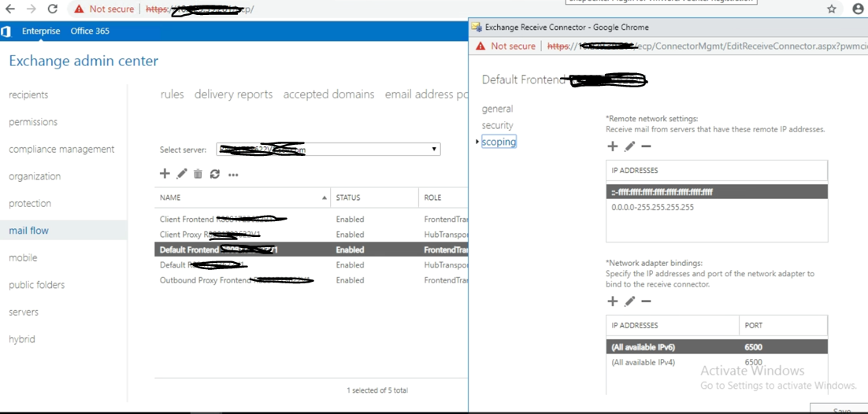This screenshot has width=868, height=414.
Task: Go to hybrid in the left navigation
Action: click(22, 338)
